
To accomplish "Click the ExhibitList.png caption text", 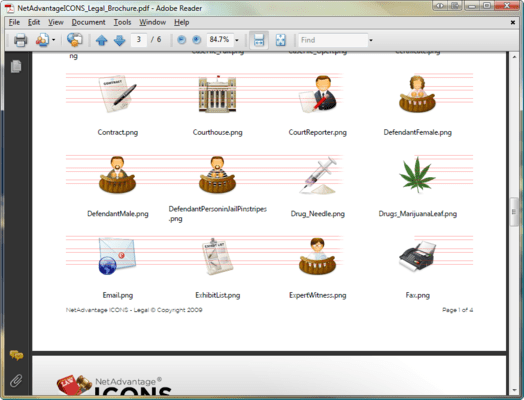I will click(218, 295).
